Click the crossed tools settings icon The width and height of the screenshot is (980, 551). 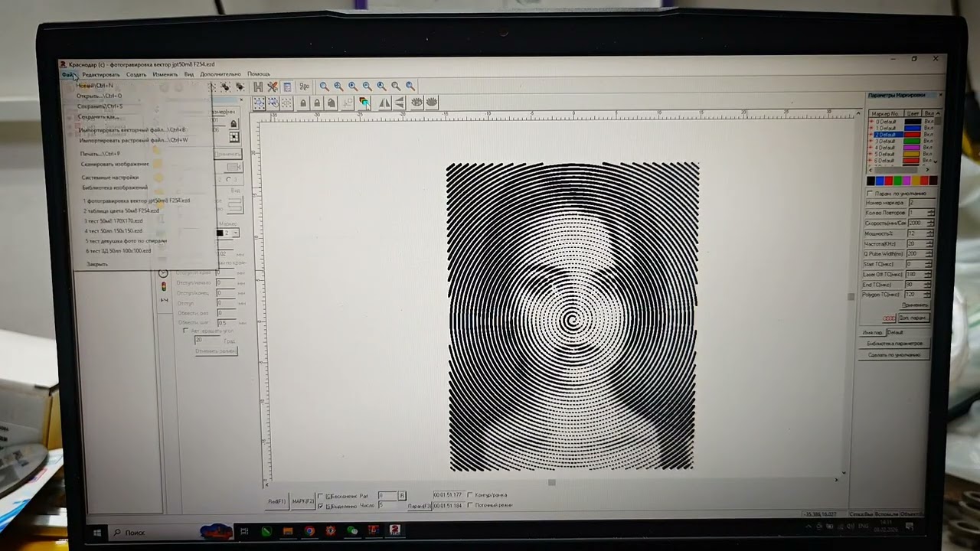point(272,87)
